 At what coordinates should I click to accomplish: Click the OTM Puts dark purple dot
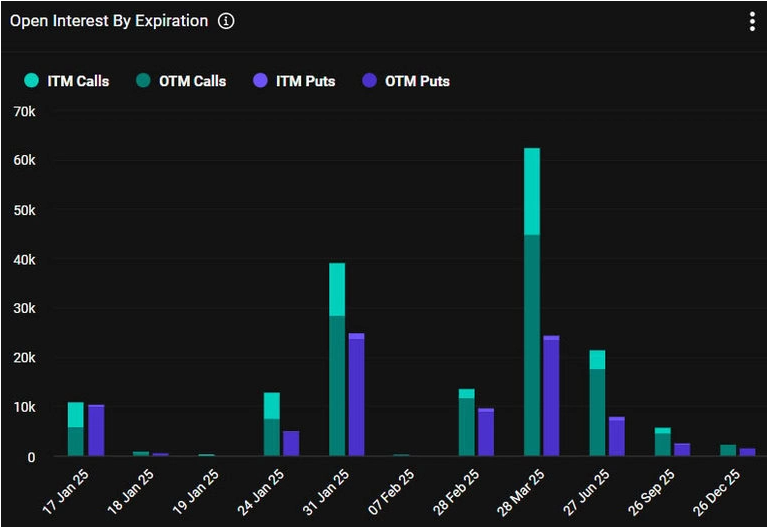coord(369,80)
